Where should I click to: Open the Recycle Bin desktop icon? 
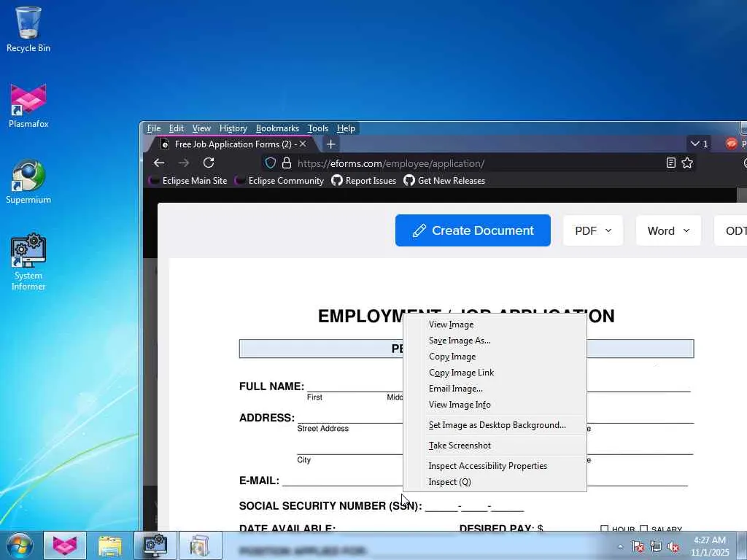[28, 29]
